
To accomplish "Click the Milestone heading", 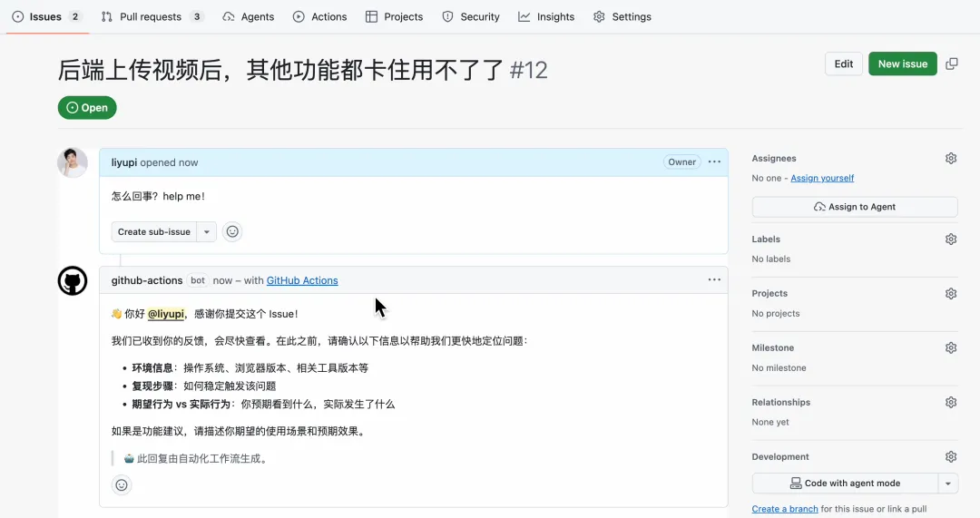I will 772,347.
